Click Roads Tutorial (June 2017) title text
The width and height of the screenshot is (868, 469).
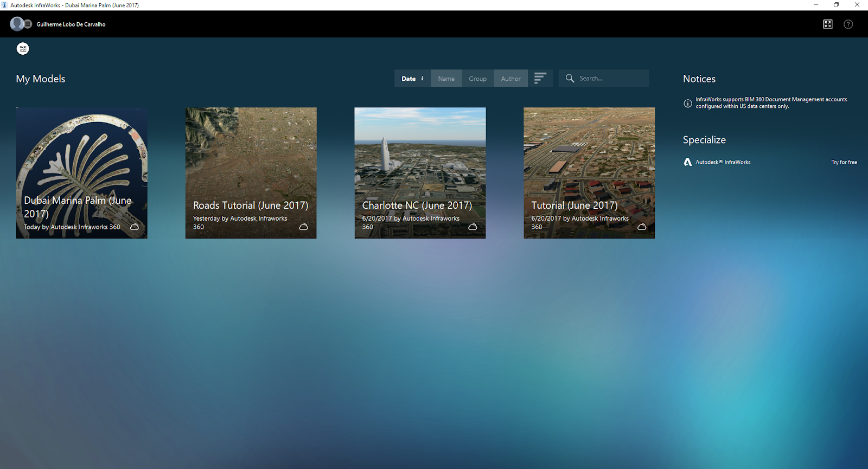(251, 205)
